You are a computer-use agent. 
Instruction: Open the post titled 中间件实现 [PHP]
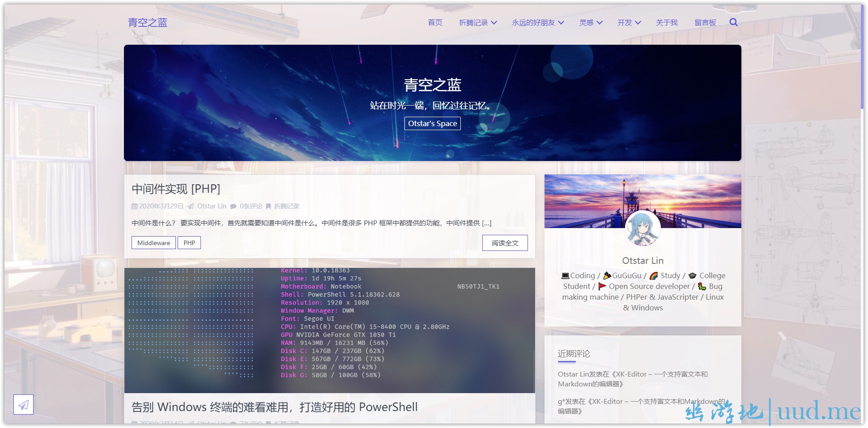point(176,189)
